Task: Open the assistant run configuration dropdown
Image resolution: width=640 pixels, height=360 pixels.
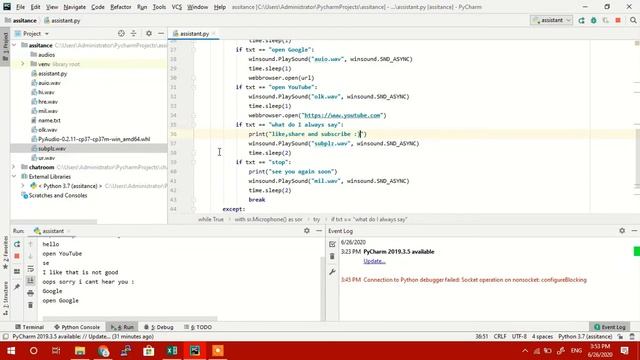Action: (552, 20)
